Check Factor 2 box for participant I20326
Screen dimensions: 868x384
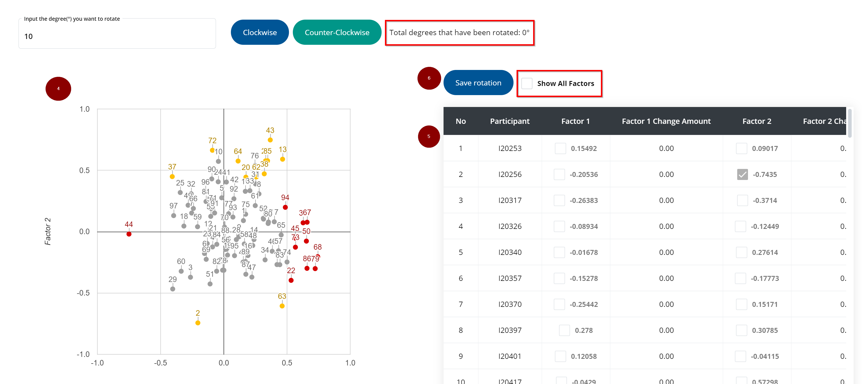click(740, 226)
